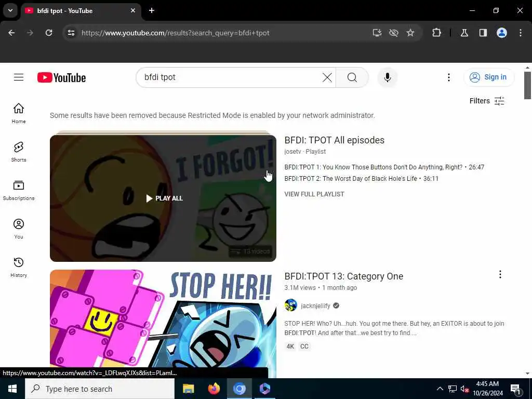
Task: Open BFDI:TPOT 1 Buttons episode link
Action: (x=384, y=167)
